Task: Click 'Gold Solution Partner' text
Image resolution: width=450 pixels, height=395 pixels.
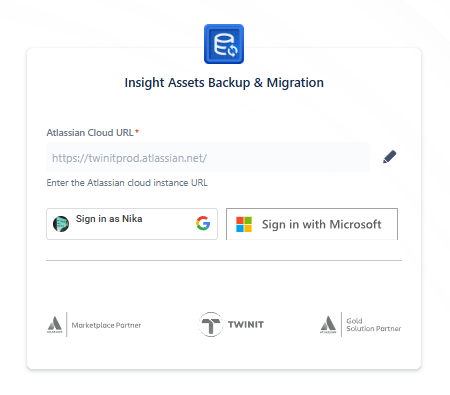Action: pos(374,325)
